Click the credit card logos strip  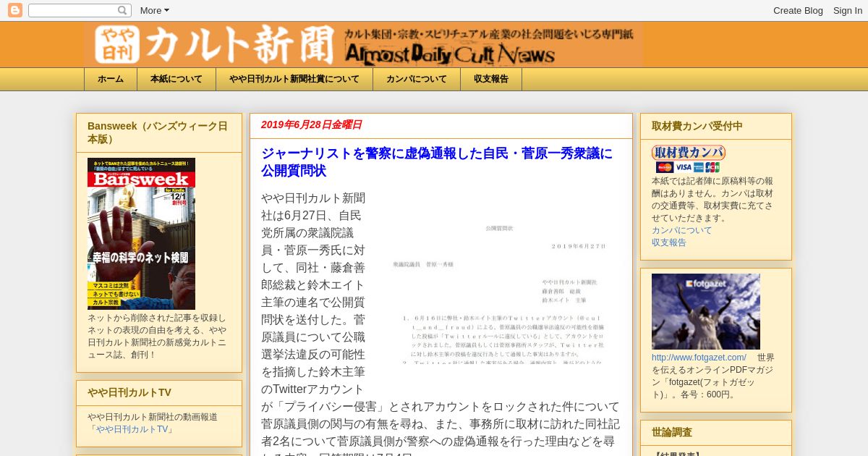(x=688, y=167)
